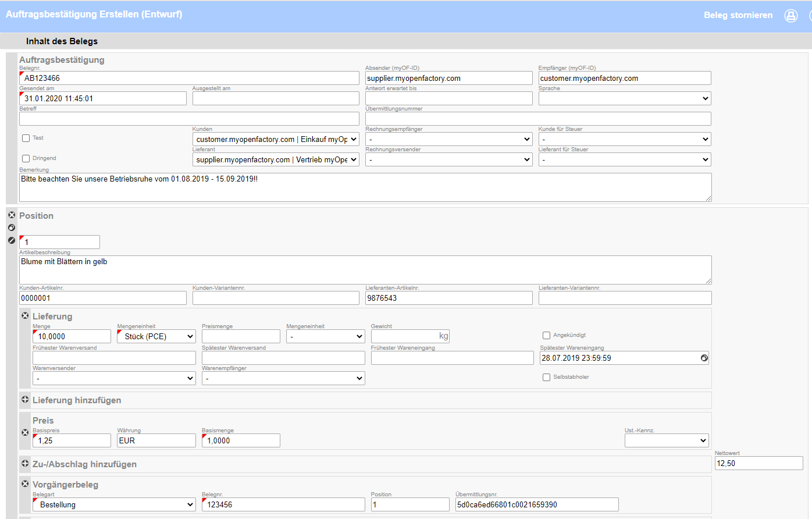The width and height of the screenshot is (812, 519).
Task: Click the Artikelbeschreibung text area
Action: point(365,270)
